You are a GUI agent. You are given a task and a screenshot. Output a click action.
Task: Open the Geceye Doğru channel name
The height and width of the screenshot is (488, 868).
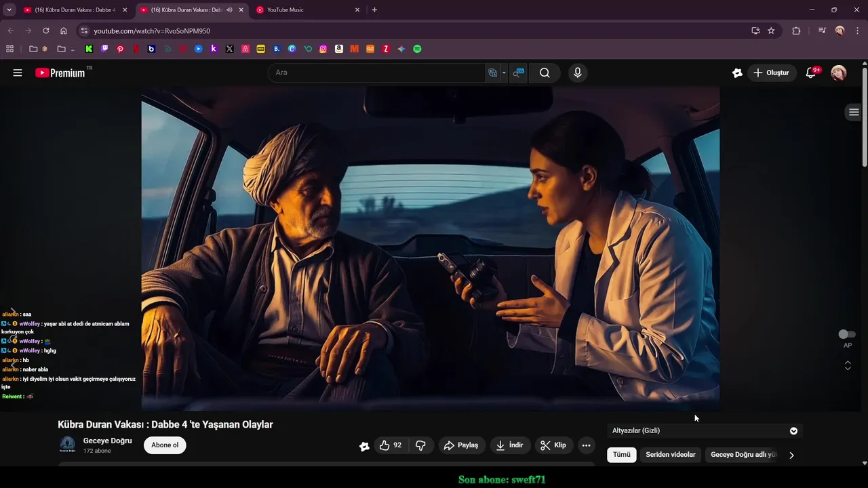point(107,441)
